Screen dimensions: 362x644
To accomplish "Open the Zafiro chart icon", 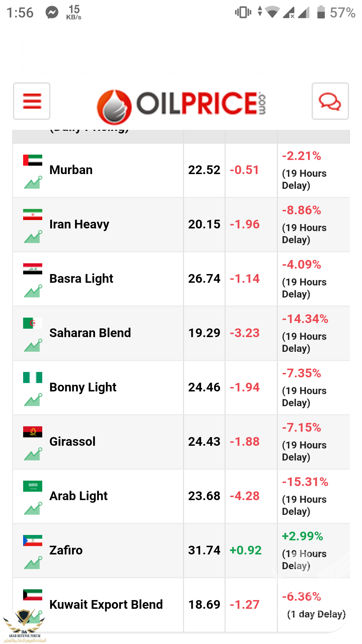I will (33, 563).
